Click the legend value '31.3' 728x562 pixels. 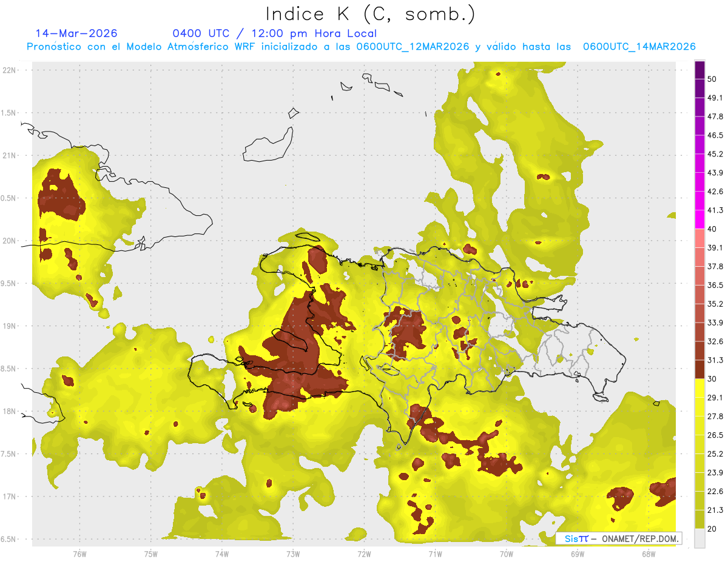point(715,360)
